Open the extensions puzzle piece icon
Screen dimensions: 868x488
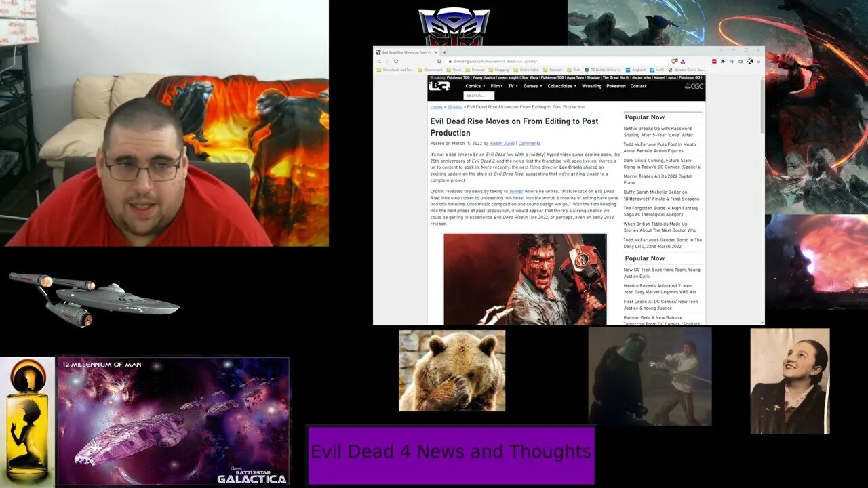coord(723,61)
